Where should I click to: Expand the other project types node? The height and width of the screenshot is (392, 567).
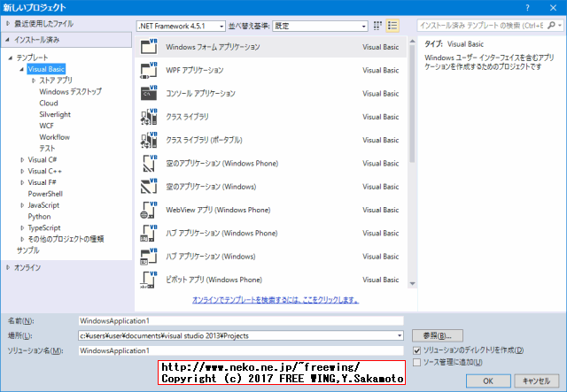pos(22,239)
